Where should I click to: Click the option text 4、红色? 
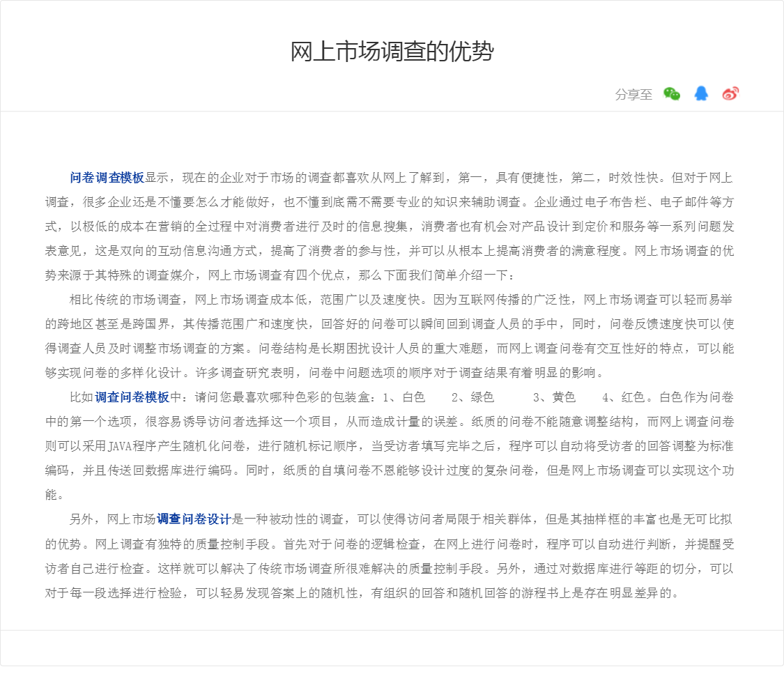[x=623, y=397]
